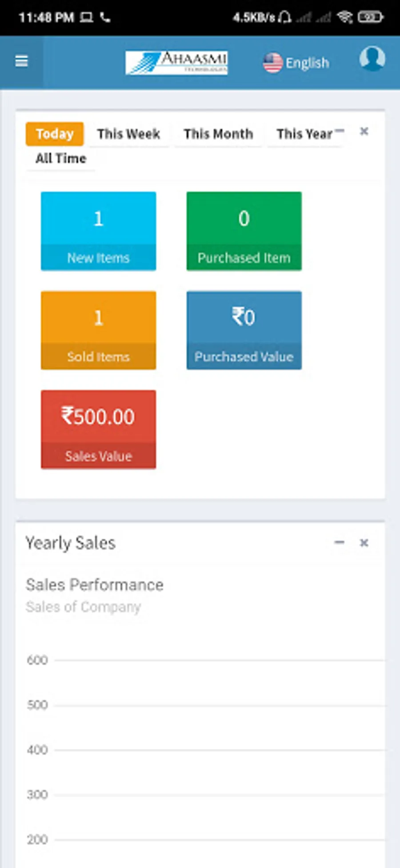Switch to This Year tab
Image resolution: width=400 pixels, height=868 pixels.
(304, 134)
